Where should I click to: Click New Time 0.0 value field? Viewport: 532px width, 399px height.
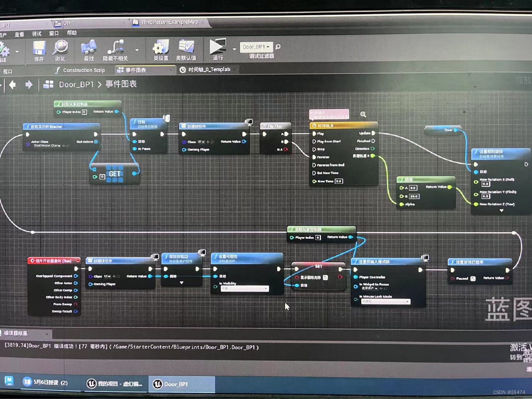point(339,181)
